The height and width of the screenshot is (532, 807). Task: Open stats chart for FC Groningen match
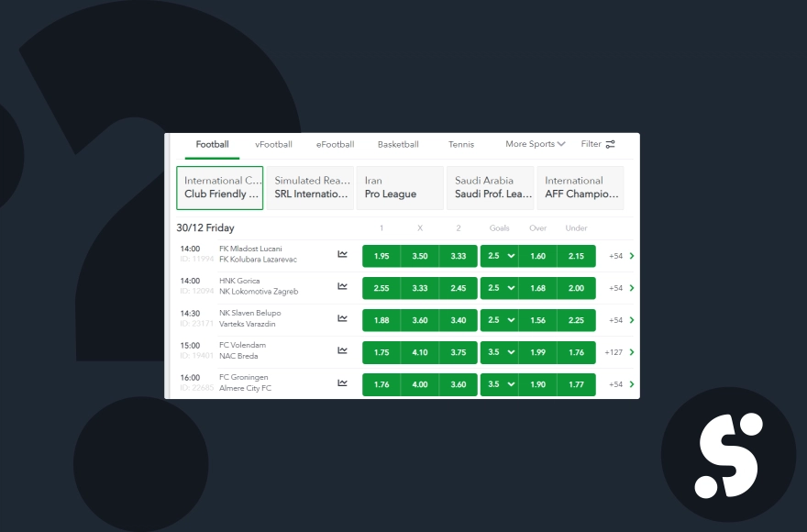point(342,382)
